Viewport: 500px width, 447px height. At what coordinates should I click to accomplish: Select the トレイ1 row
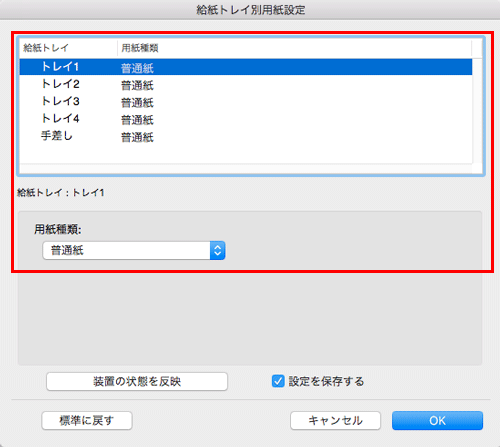(x=246, y=67)
